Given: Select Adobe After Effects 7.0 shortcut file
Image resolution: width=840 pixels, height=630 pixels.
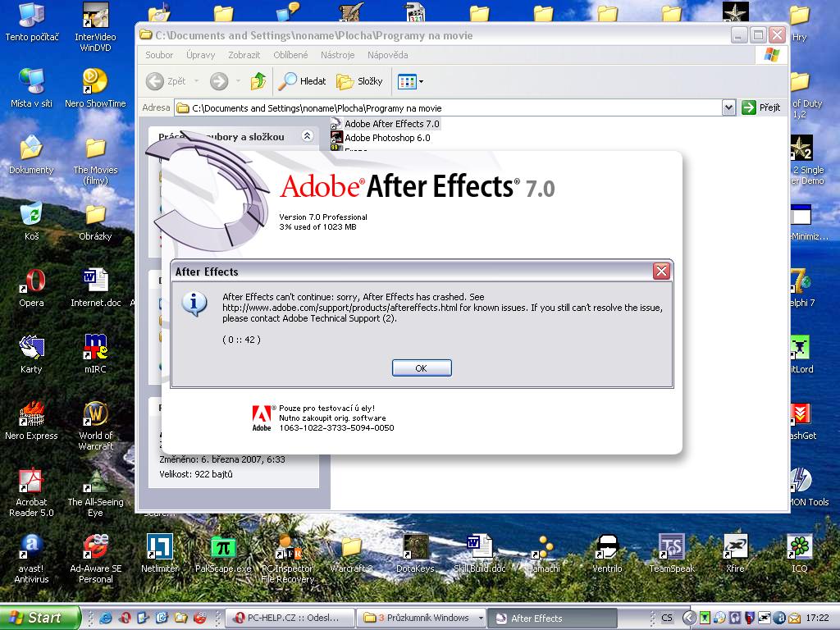Looking at the screenshot, I should 386,124.
